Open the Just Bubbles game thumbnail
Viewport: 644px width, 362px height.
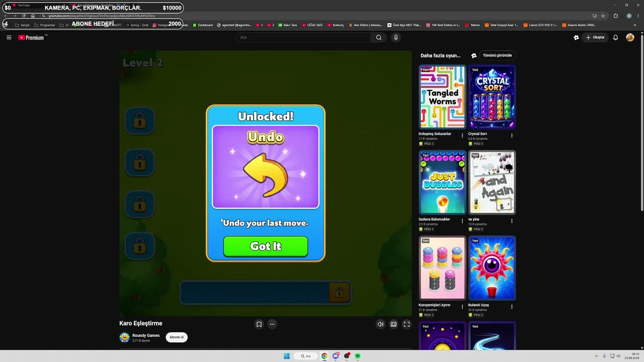coord(442,182)
